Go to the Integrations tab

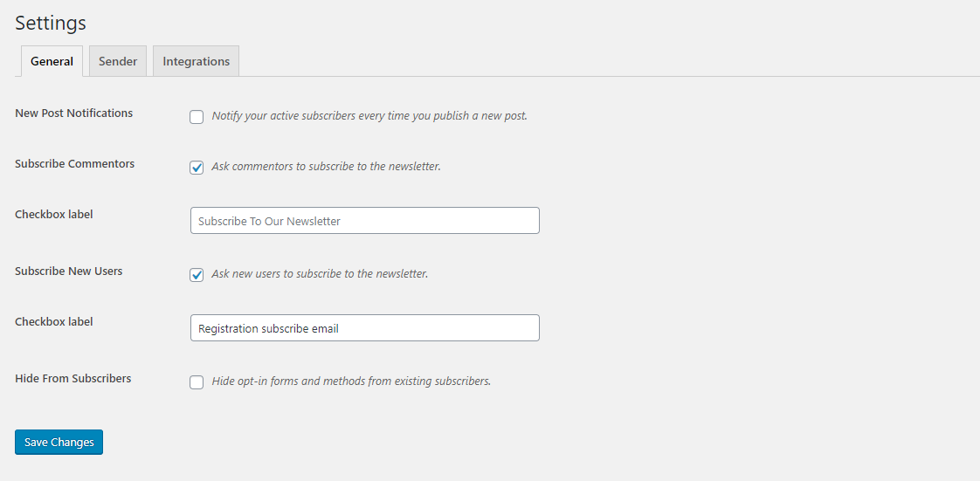(196, 61)
